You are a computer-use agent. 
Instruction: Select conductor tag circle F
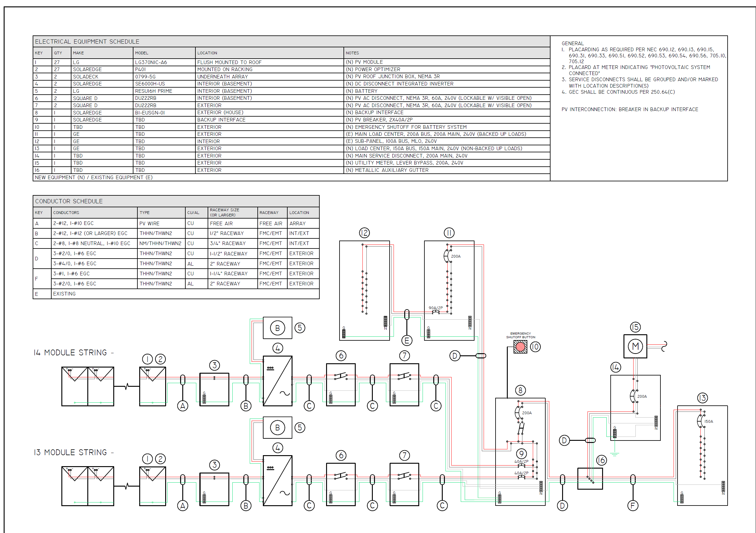(633, 505)
